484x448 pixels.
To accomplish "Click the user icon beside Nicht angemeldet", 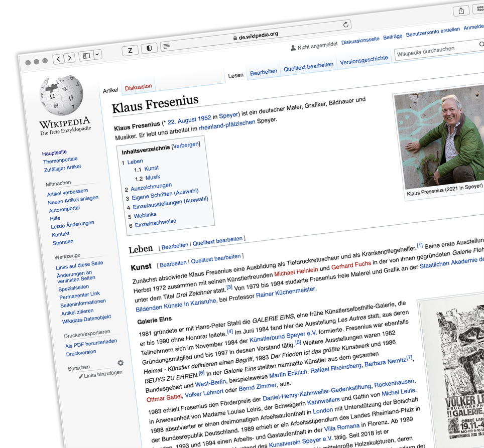I will [x=293, y=48].
